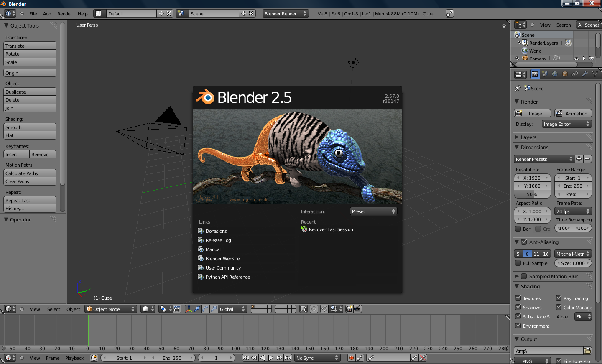The image size is (602, 364).
Task: Click Blender logo in title bar
Action: point(4,4)
